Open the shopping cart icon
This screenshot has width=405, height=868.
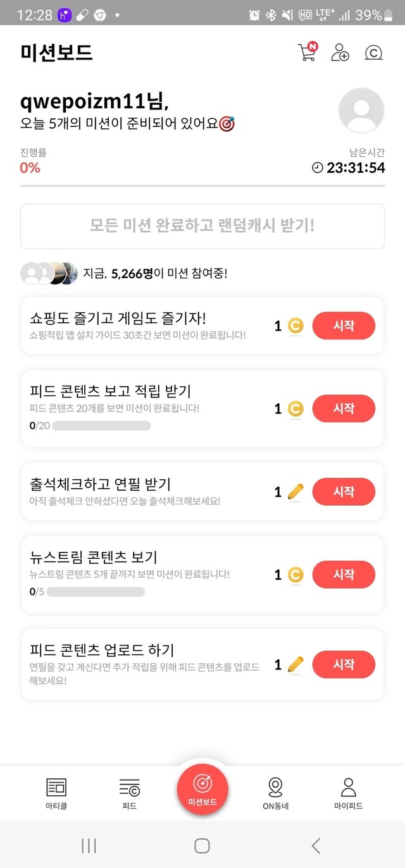tap(306, 52)
